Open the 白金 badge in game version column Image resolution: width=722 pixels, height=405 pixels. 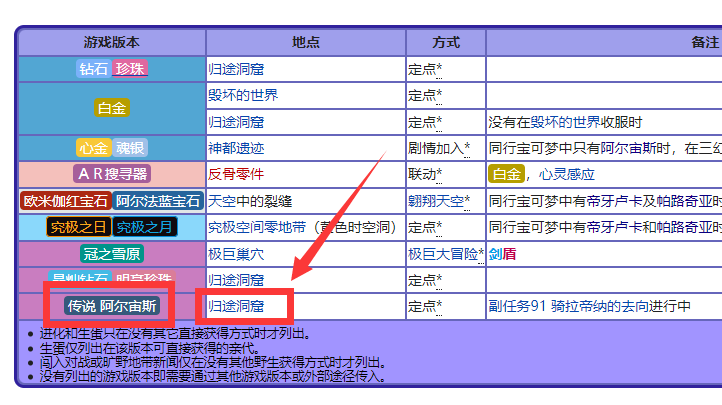click(111, 108)
